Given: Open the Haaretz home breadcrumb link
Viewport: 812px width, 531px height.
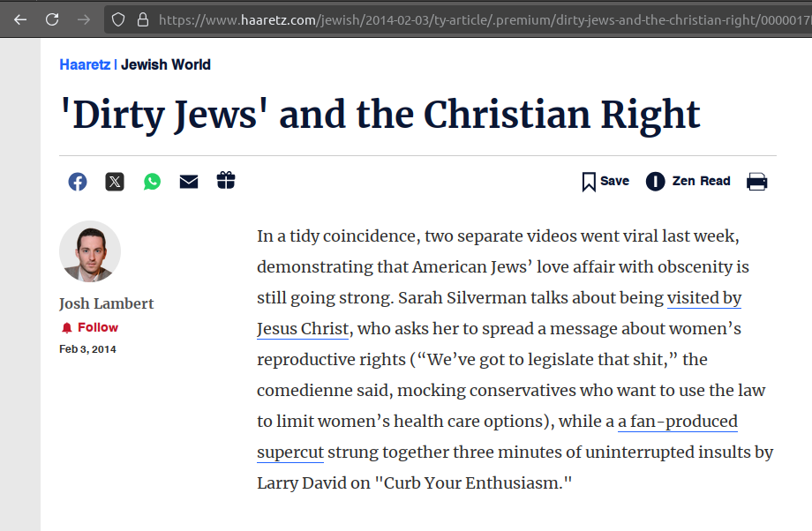Looking at the screenshot, I should click(x=85, y=64).
